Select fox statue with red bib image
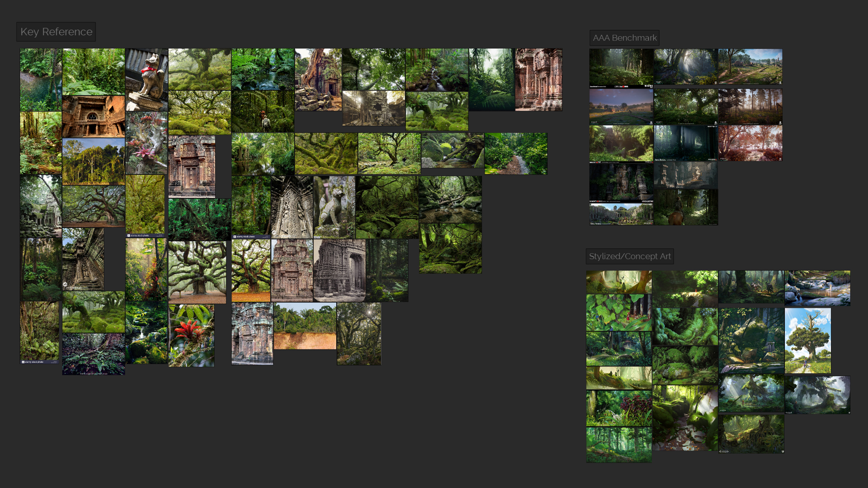The height and width of the screenshot is (488, 868). (146, 80)
